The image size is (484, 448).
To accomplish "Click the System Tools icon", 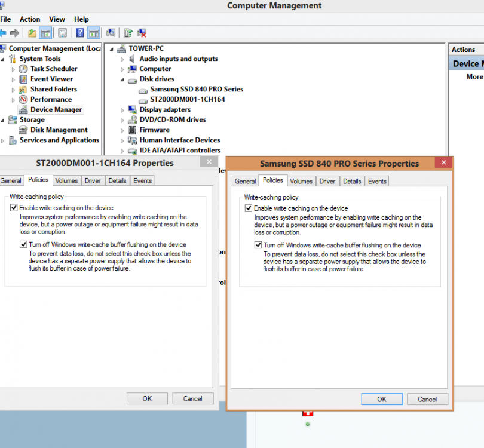I will [13, 59].
